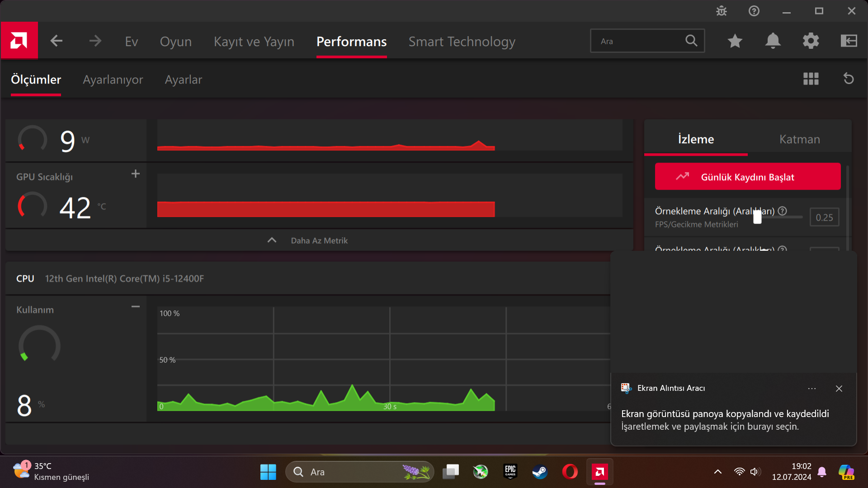Image resolution: width=868 pixels, height=488 pixels.
Task: Open notifications with the bell icon
Action: 773,41
